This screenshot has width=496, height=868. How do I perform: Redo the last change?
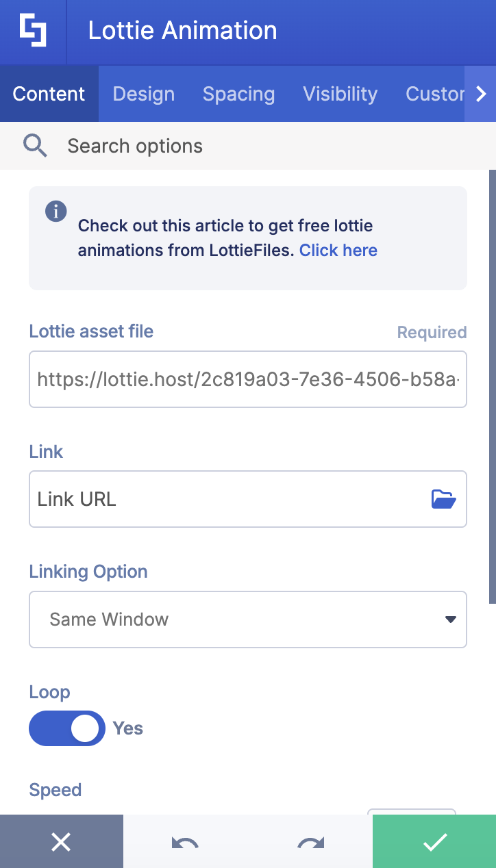[310, 841]
